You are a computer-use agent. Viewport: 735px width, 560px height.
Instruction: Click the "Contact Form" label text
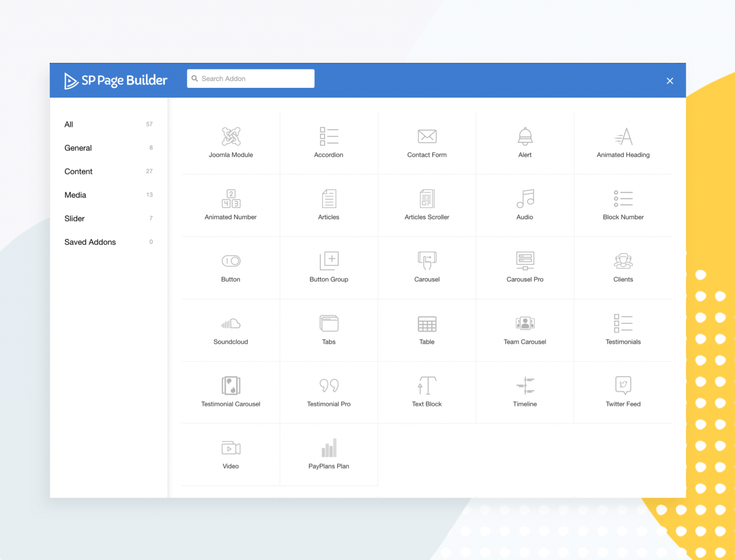427,155
